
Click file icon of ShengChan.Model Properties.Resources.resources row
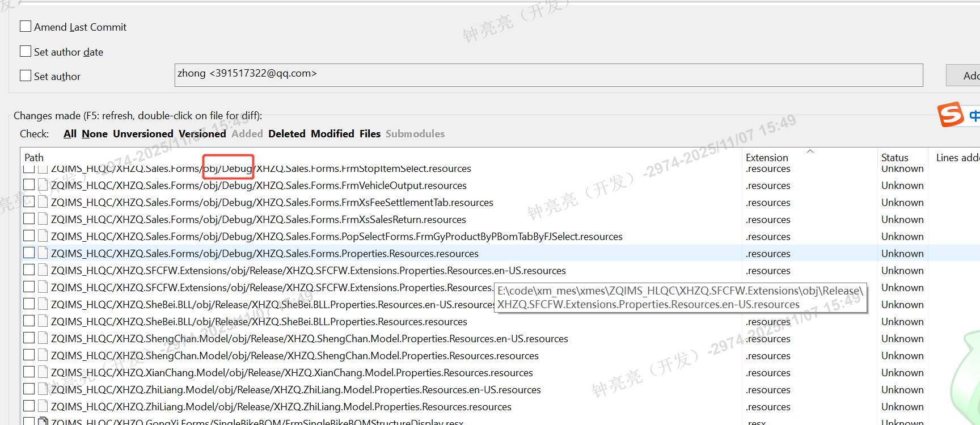pos(43,355)
